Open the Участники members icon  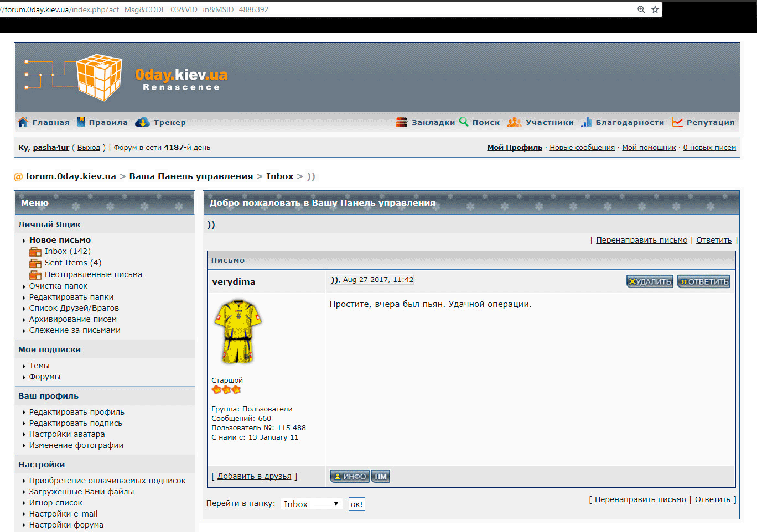point(515,122)
